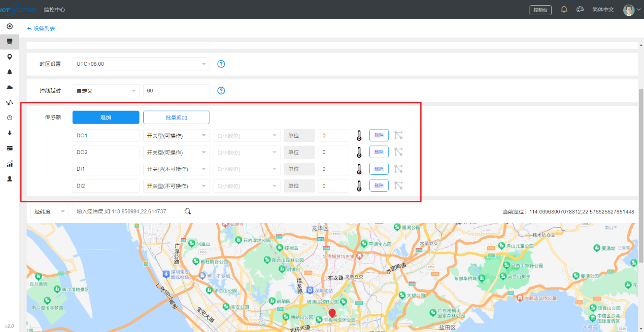Expand the sensor type dropdown for DO2
This screenshot has height=332, width=644.
[176, 152]
